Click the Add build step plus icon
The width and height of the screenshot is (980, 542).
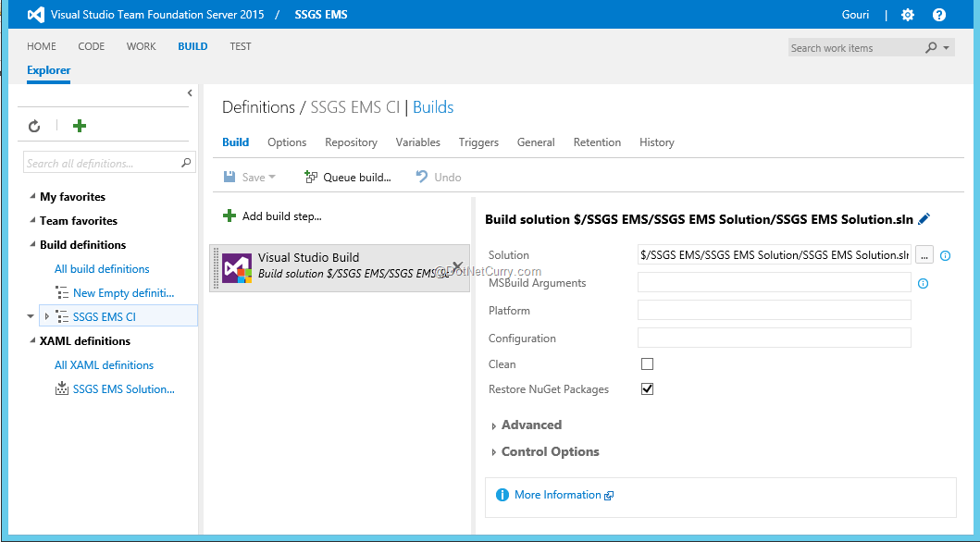pyautogui.click(x=229, y=216)
